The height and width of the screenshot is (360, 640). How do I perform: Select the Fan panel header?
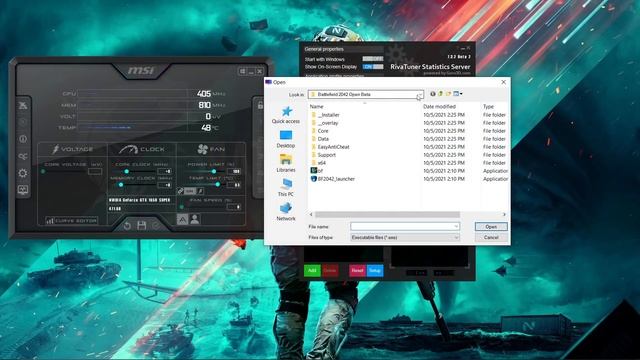(x=211, y=149)
